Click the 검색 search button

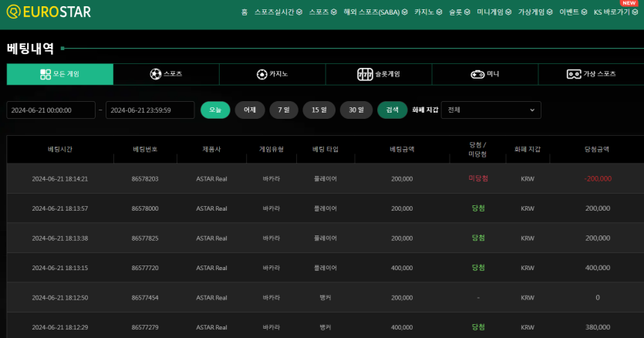point(393,110)
